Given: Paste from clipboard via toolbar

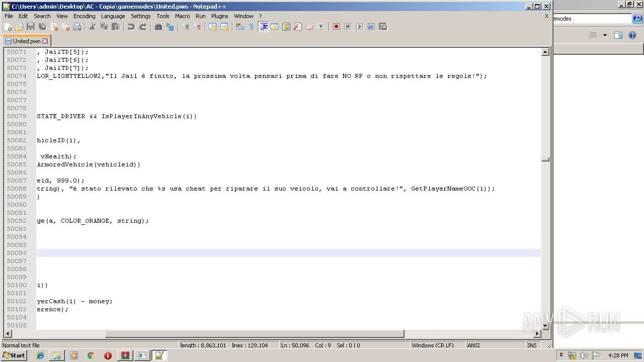Looking at the screenshot, I should pos(116,27).
